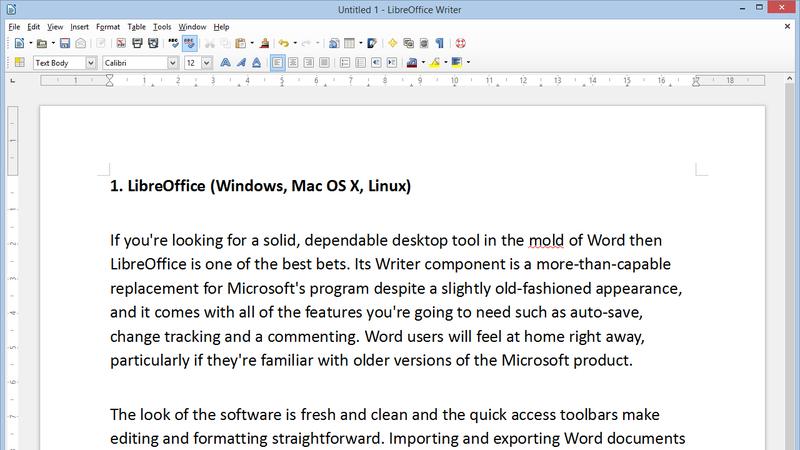Open the Gallery icon
This screenshot has width=800, height=450.
pos(408,44)
